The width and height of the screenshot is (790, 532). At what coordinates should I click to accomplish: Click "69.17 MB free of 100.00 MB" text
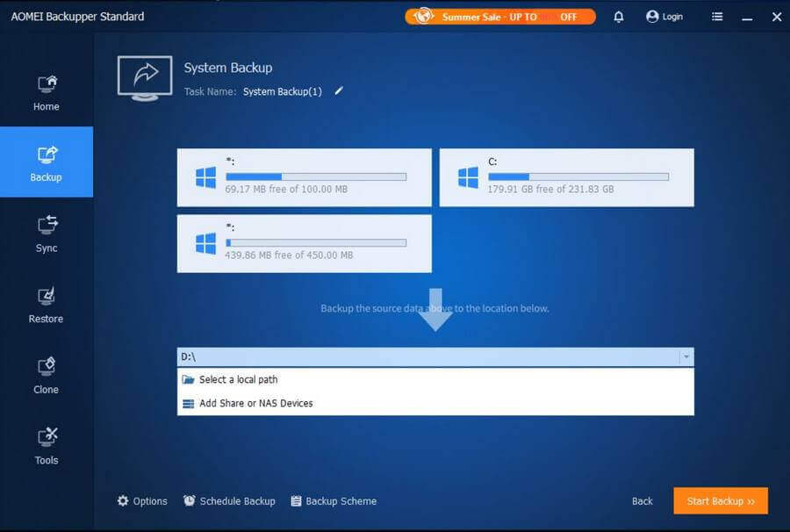[x=286, y=190]
